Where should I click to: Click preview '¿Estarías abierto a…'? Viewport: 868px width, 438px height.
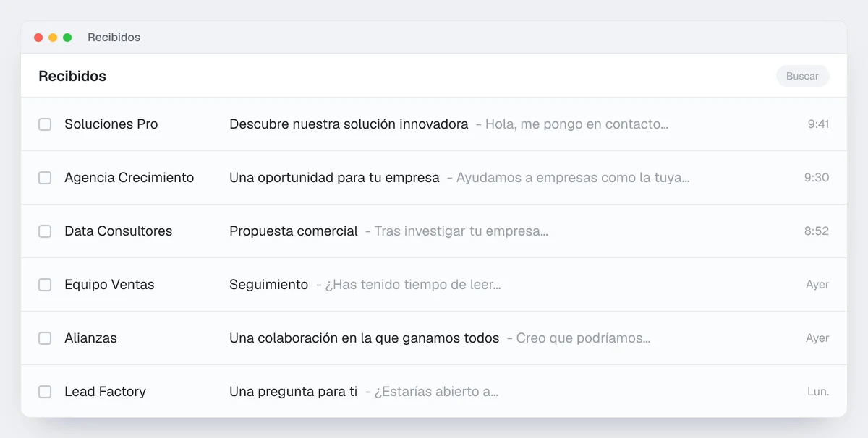[x=437, y=392]
